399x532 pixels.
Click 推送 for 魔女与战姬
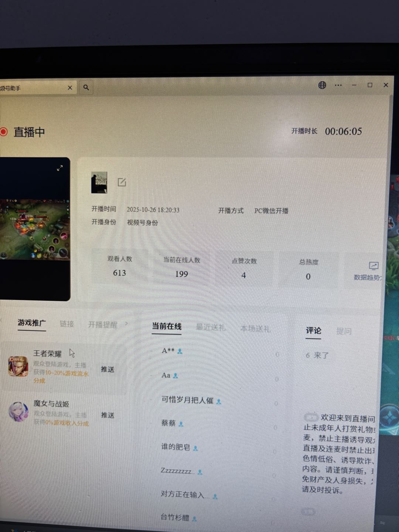pos(108,415)
